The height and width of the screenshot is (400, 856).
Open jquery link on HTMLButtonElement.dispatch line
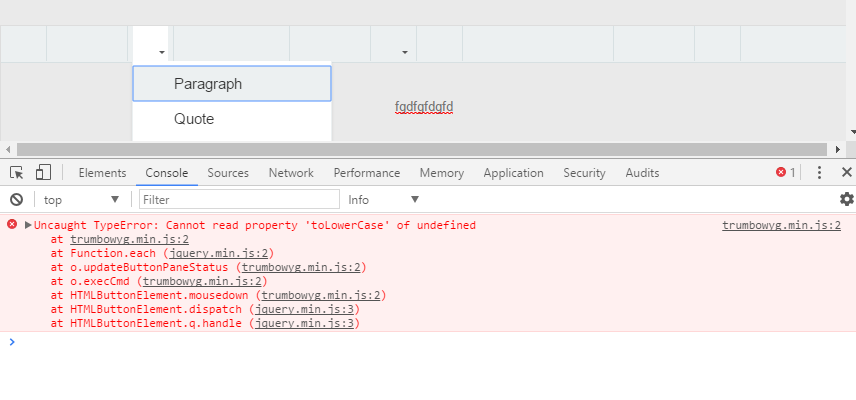[x=305, y=309]
